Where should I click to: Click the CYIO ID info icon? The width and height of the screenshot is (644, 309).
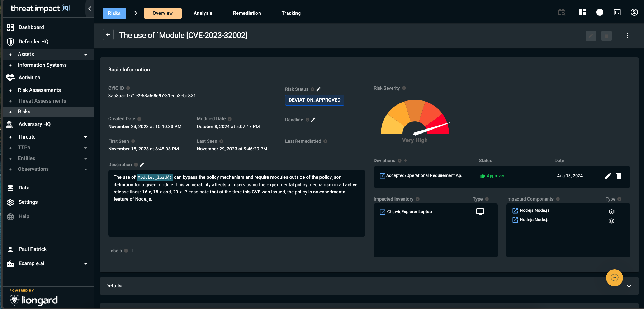128,88
